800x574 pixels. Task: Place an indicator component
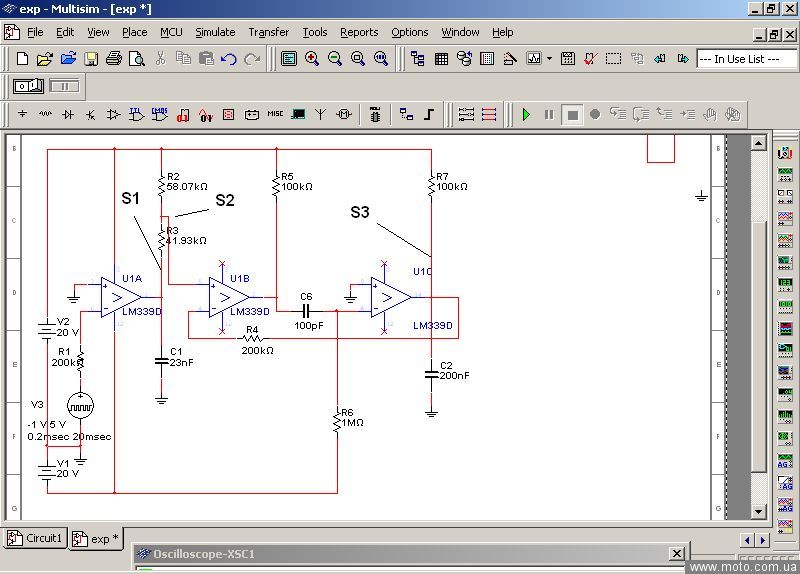pyautogui.click(x=229, y=114)
